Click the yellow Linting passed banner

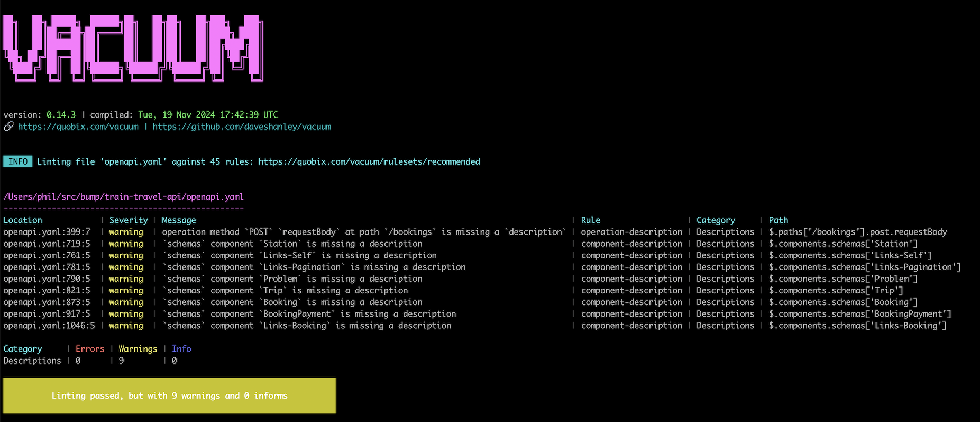169,396
